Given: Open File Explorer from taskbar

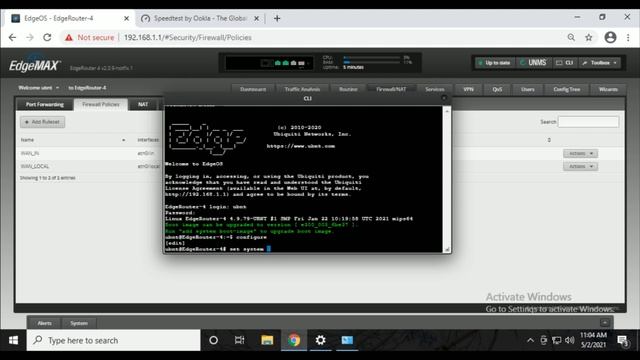Looking at the screenshot, I should [267, 340].
